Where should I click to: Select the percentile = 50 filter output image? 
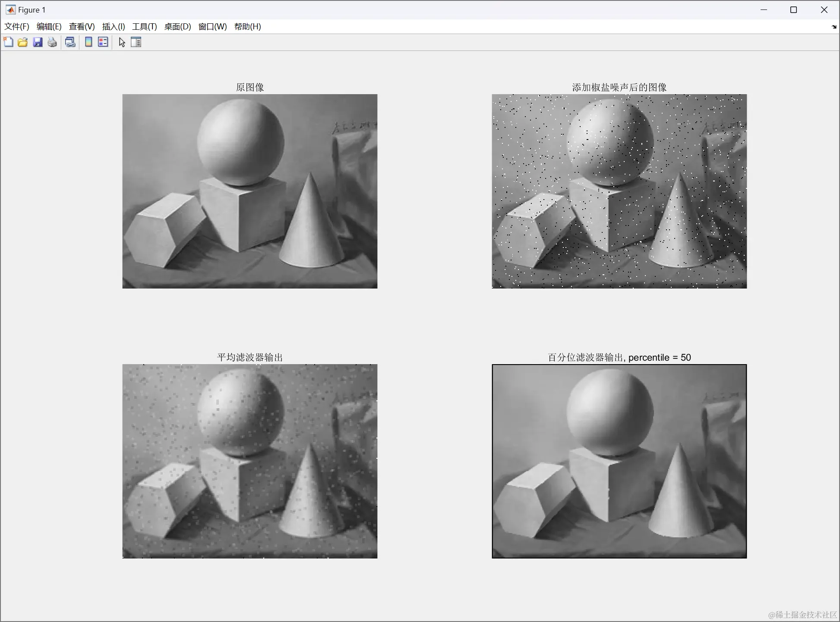pyautogui.click(x=619, y=461)
